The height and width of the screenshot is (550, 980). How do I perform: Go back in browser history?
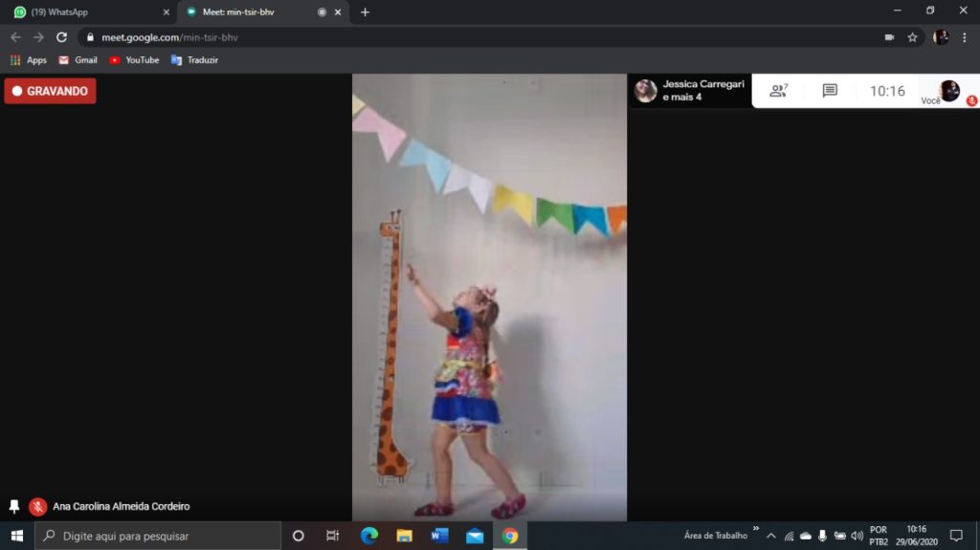[x=15, y=37]
